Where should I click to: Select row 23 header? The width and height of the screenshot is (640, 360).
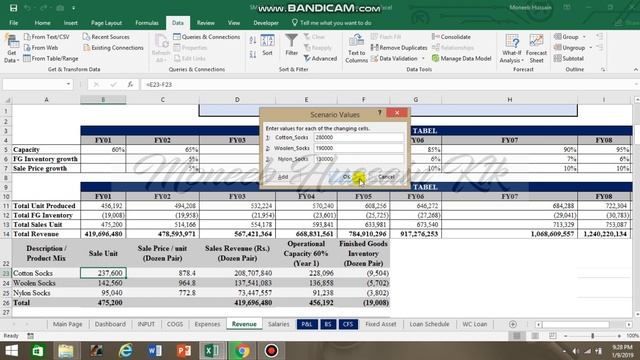[x=6, y=273]
